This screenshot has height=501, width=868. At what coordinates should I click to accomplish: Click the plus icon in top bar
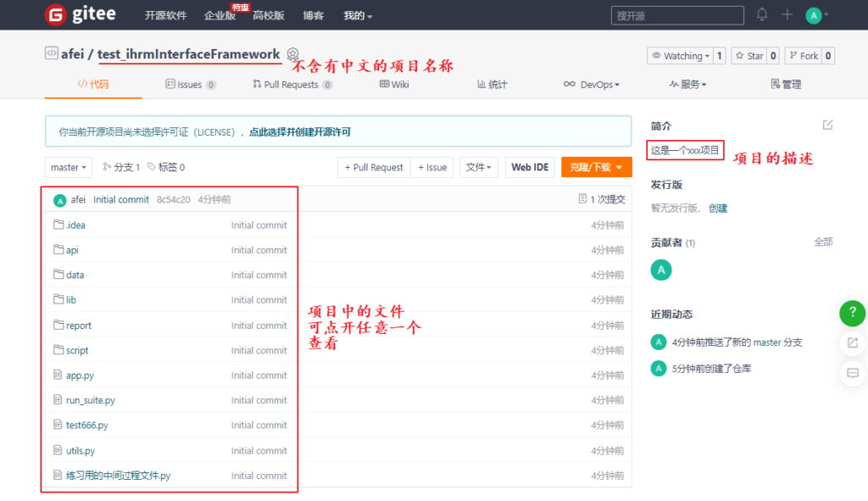(787, 14)
